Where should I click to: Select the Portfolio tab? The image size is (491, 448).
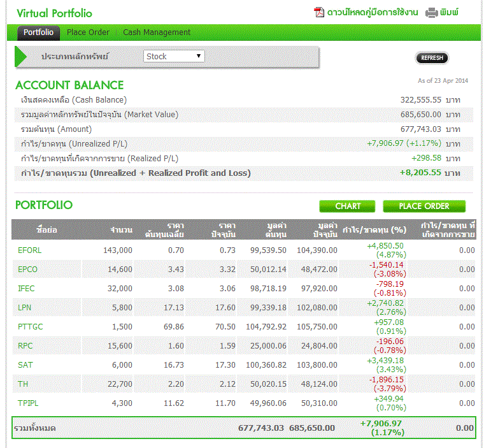pyautogui.click(x=38, y=33)
